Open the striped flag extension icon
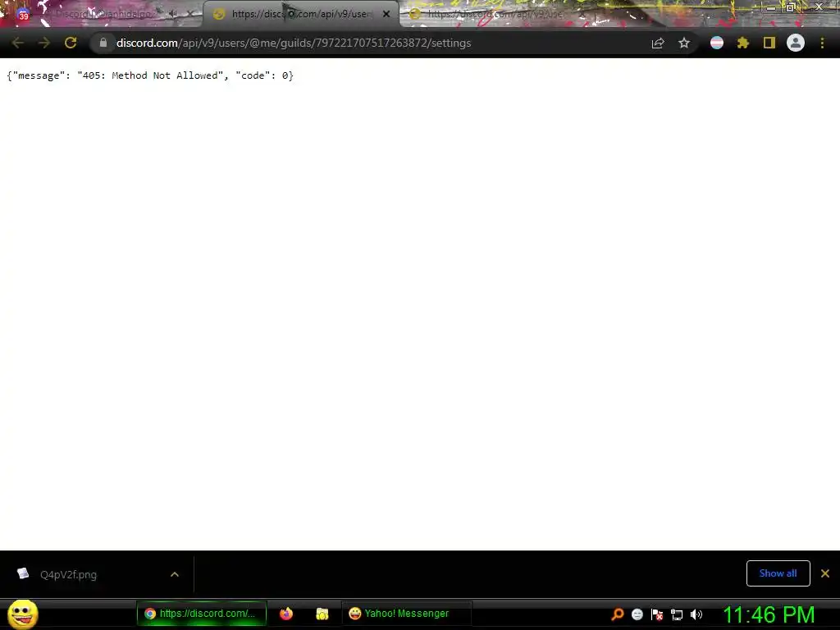840x630 pixels. [717, 43]
